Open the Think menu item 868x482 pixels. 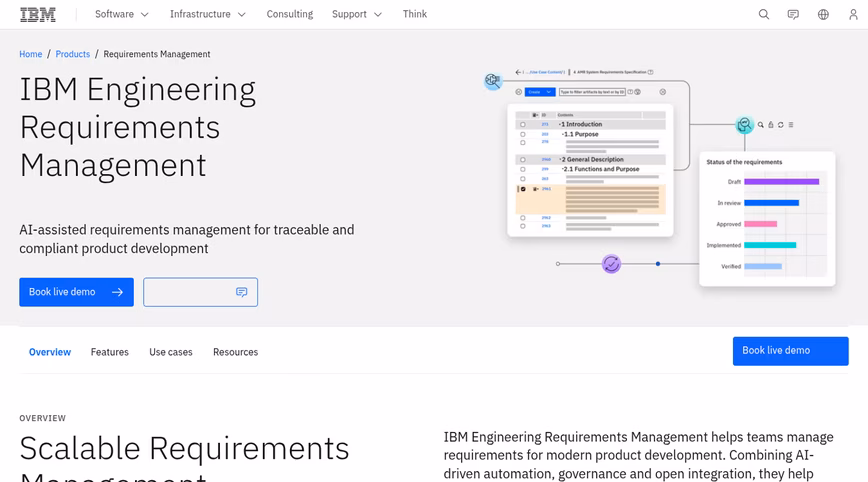point(415,14)
